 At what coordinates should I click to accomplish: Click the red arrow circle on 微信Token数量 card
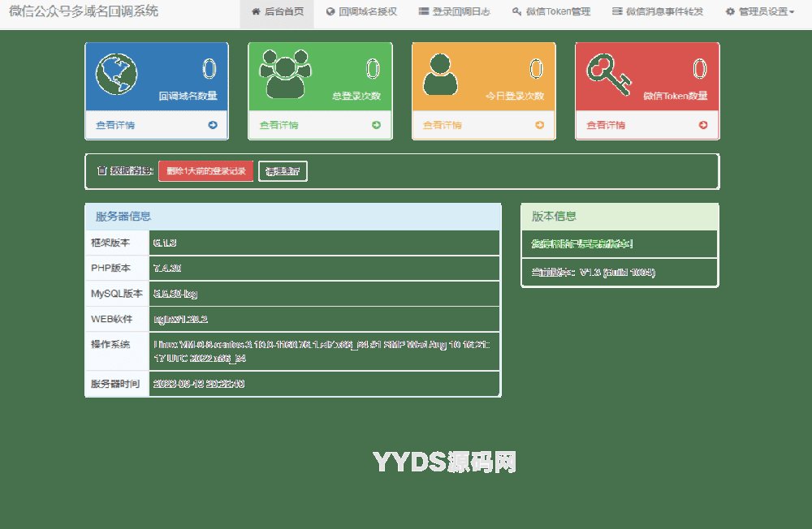[703, 125]
